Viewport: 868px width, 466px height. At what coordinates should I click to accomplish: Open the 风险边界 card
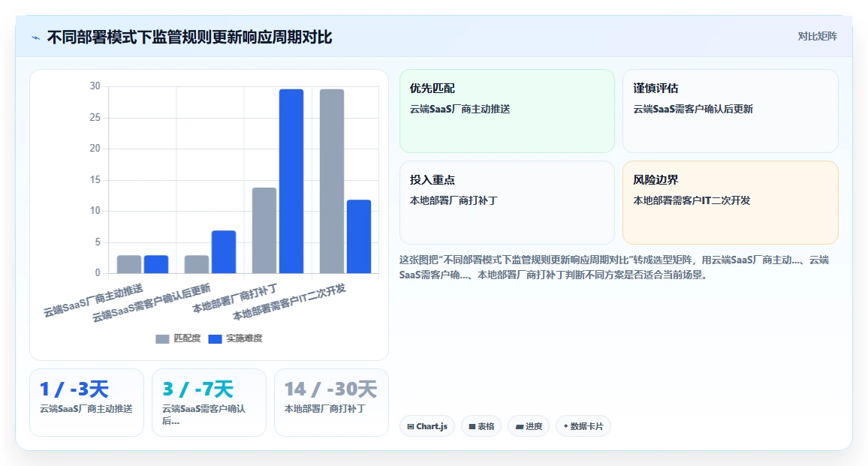tap(730, 203)
